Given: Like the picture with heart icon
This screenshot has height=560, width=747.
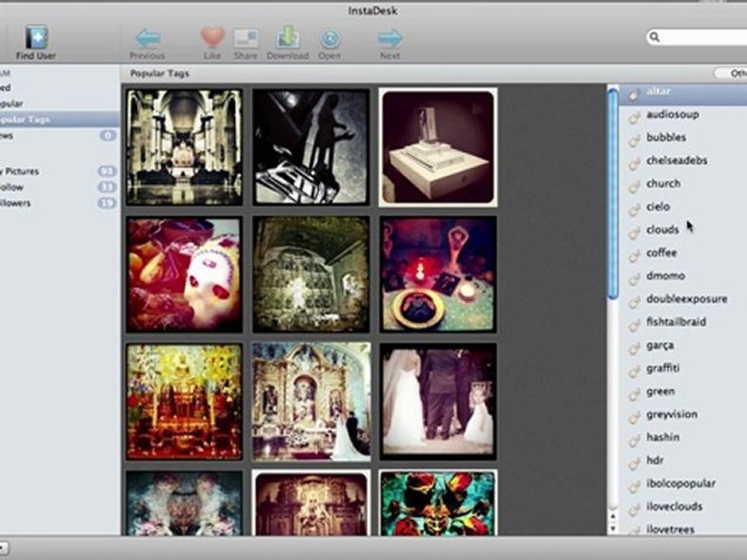Looking at the screenshot, I should pos(212,44).
